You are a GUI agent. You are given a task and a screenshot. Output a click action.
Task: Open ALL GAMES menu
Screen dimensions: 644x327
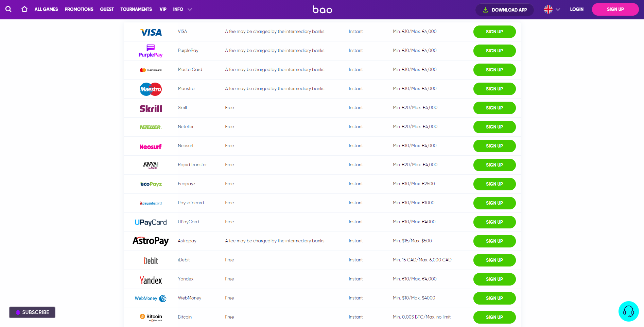pyautogui.click(x=46, y=9)
